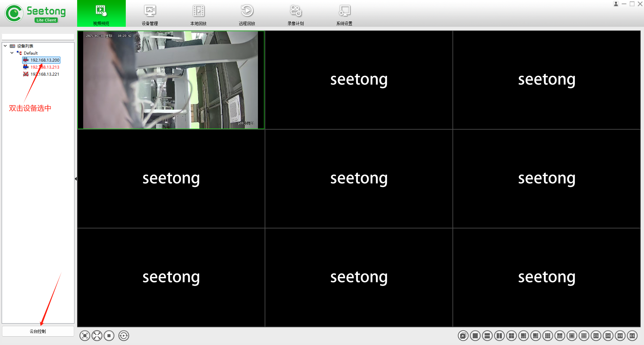Click the user account icon in title bar

(616, 4)
